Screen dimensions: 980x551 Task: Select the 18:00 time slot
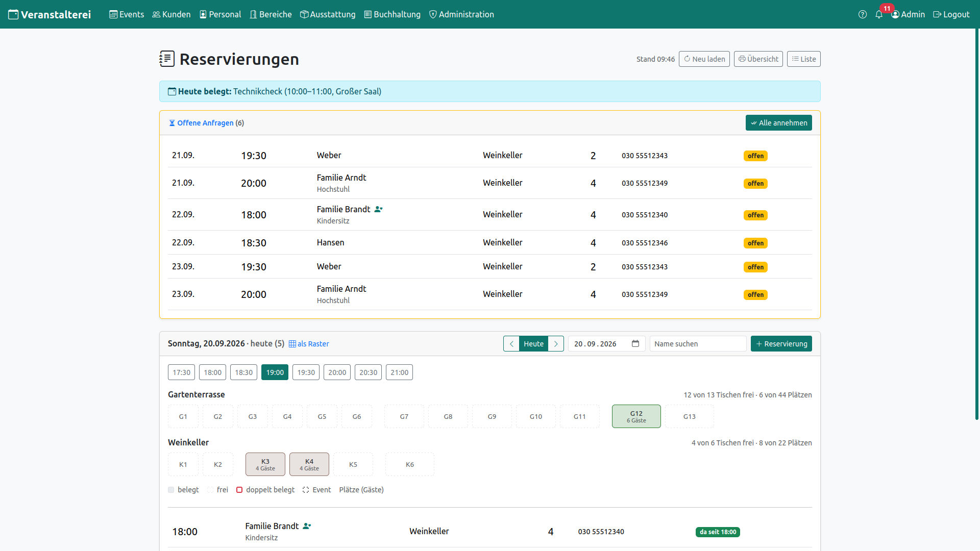[x=213, y=372]
